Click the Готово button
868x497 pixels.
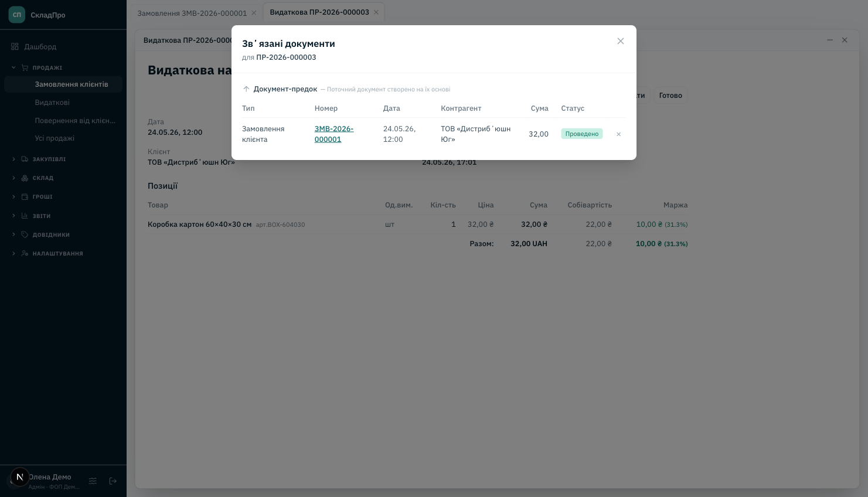[x=670, y=96]
